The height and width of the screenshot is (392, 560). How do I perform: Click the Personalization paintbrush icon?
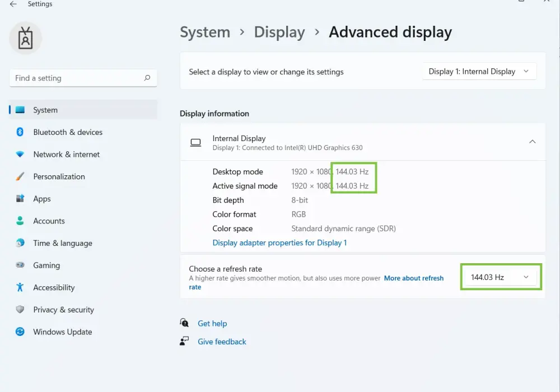(x=20, y=176)
